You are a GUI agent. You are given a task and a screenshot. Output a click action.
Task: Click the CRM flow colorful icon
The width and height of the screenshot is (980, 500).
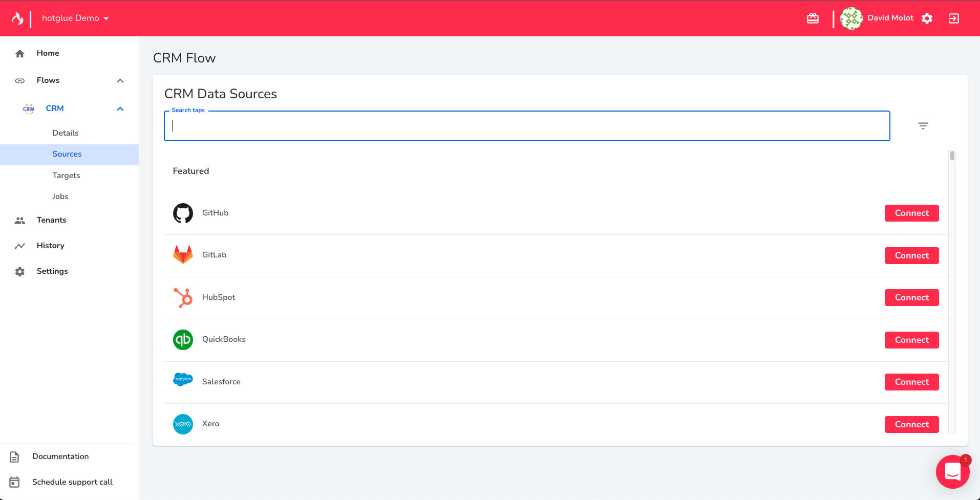coord(29,108)
